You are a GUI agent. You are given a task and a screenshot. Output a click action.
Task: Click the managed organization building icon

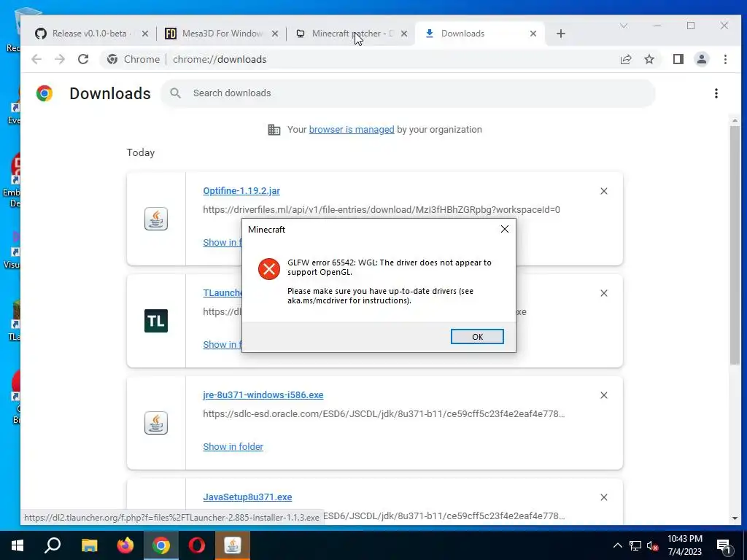coord(274,130)
